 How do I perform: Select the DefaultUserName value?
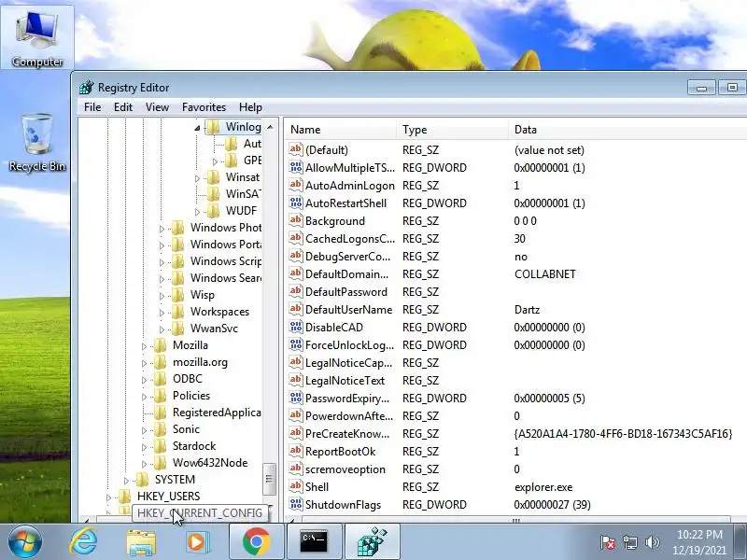pyautogui.click(x=348, y=310)
